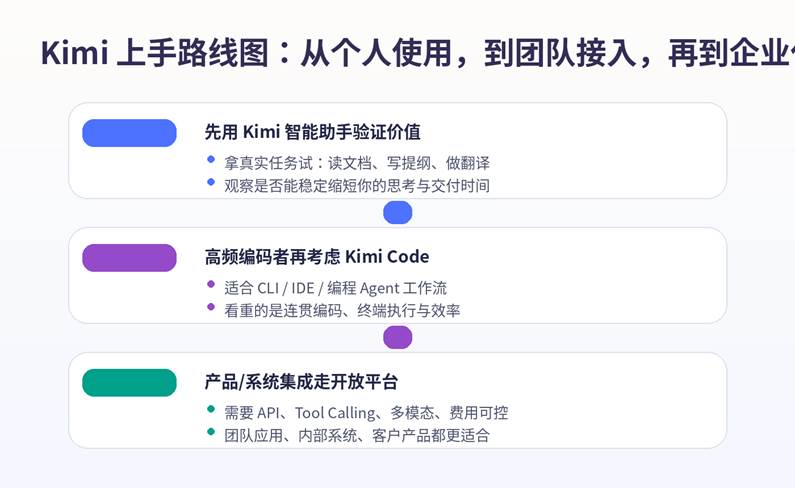Viewport: 795px width, 488px height.
Task: Click heading 先用 Kimi 智能助手验证价值
Action: click(x=312, y=132)
